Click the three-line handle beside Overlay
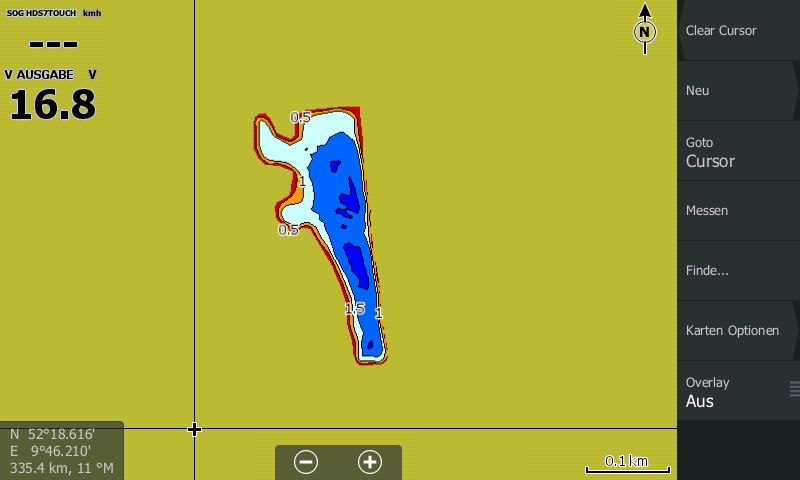This screenshot has width=800, height=480. (794, 389)
